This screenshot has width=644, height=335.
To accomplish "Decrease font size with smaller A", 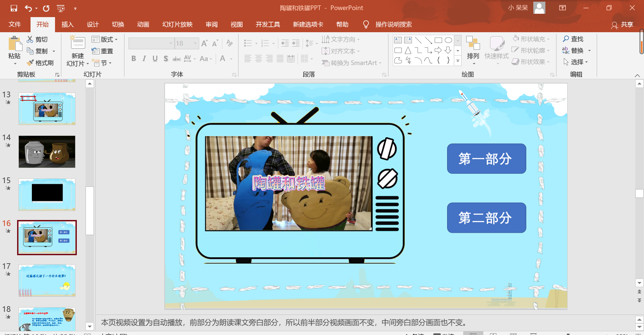I will point(215,43).
